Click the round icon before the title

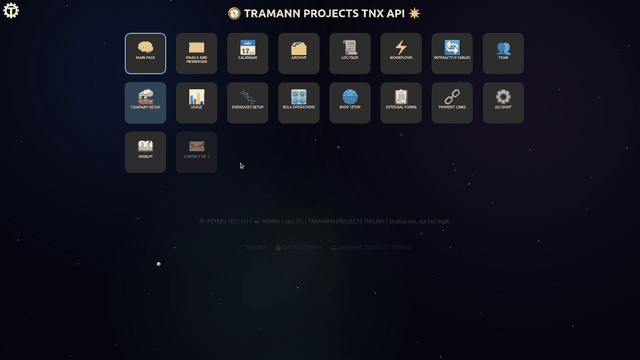click(x=234, y=13)
